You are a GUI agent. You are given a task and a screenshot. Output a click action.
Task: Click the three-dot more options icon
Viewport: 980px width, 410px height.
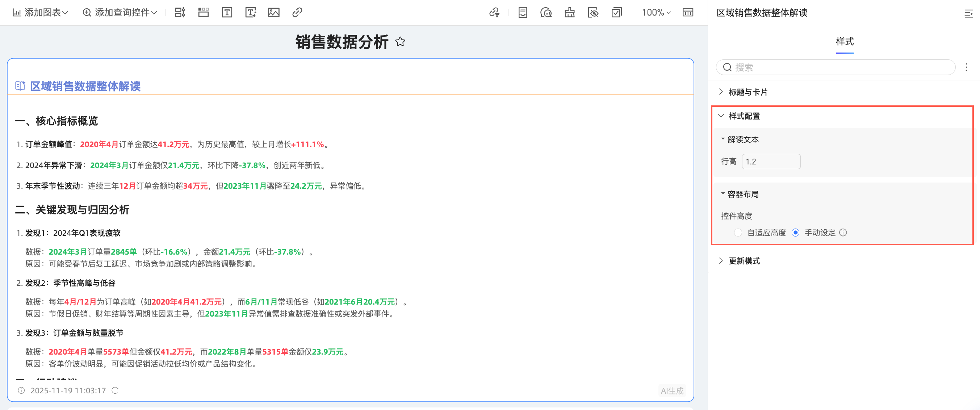pos(966,67)
